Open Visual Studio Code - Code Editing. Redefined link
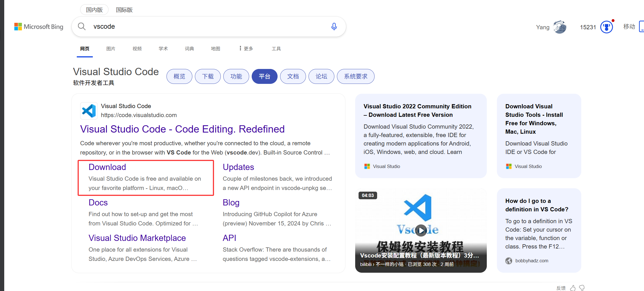The width and height of the screenshot is (644, 291). [182, 129]
